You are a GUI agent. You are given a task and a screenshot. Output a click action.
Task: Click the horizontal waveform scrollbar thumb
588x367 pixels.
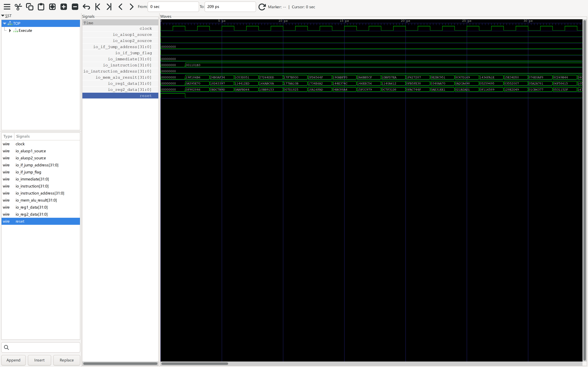coord(194,363)
